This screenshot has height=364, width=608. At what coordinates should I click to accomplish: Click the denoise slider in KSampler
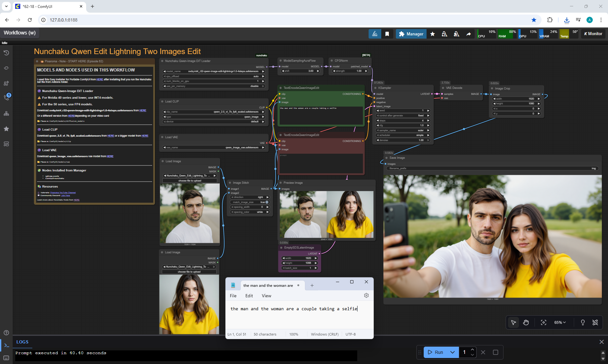[x=403, y=140]
